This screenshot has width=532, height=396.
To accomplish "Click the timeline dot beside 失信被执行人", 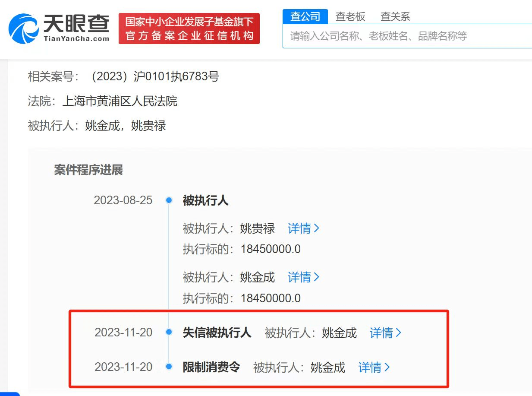I will pyautogui.click(x=168, y=333).
